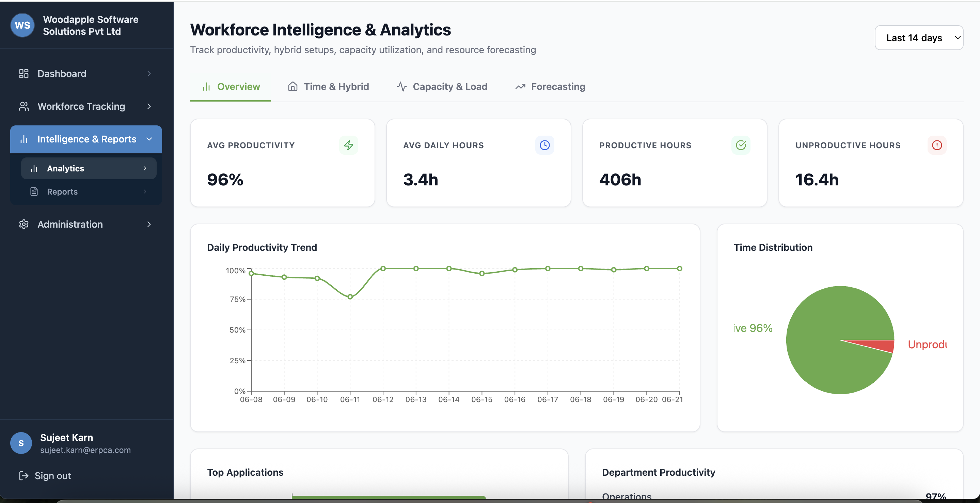Click the 06-08 data point on trend line
This screenshot has width=980, height=503.
[251, 273]
